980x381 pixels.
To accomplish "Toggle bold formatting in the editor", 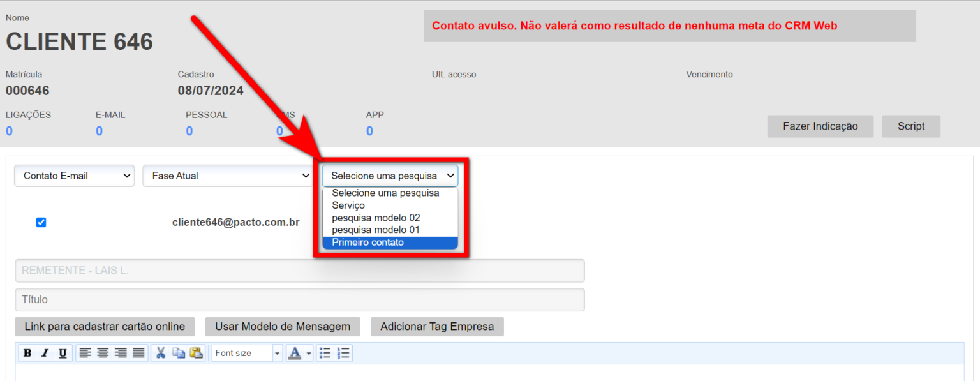I will click(27, 353).
